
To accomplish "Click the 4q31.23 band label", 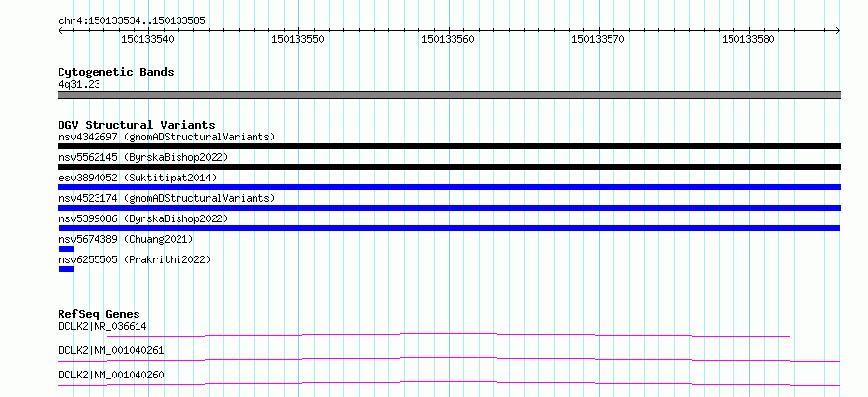I will point(79,85).
